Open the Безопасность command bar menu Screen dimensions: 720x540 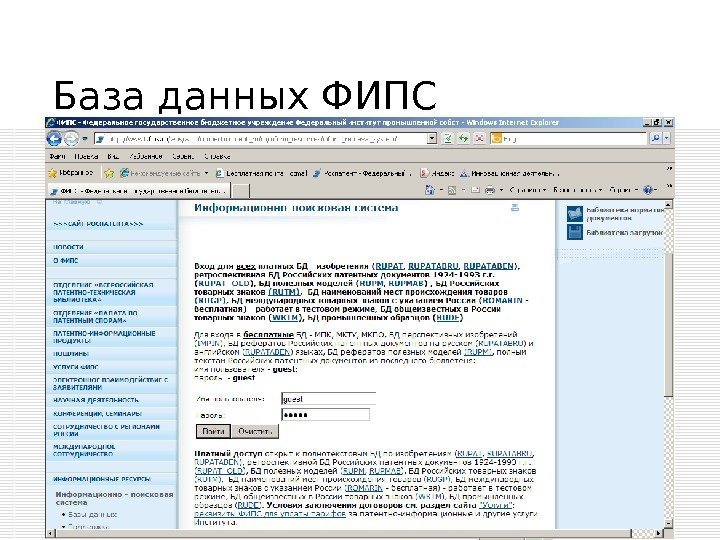(x=578, y=190)
